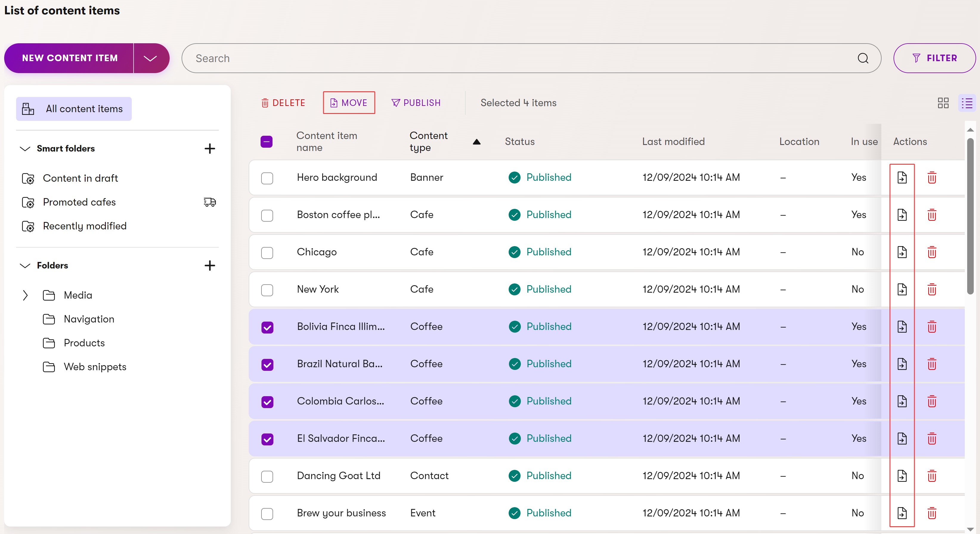
Task: Select Content in draft smart folder
Action: (x=80, y=178)
